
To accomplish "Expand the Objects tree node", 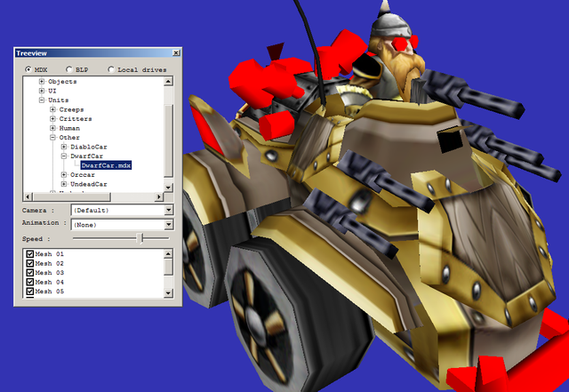I will pyautogui.click(x=42, y=81).
